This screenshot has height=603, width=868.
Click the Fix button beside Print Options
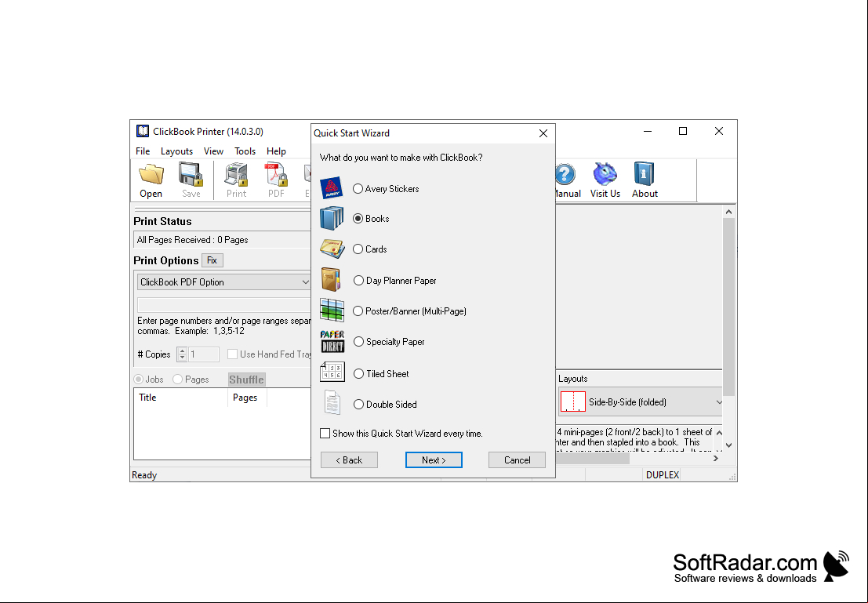212,260
